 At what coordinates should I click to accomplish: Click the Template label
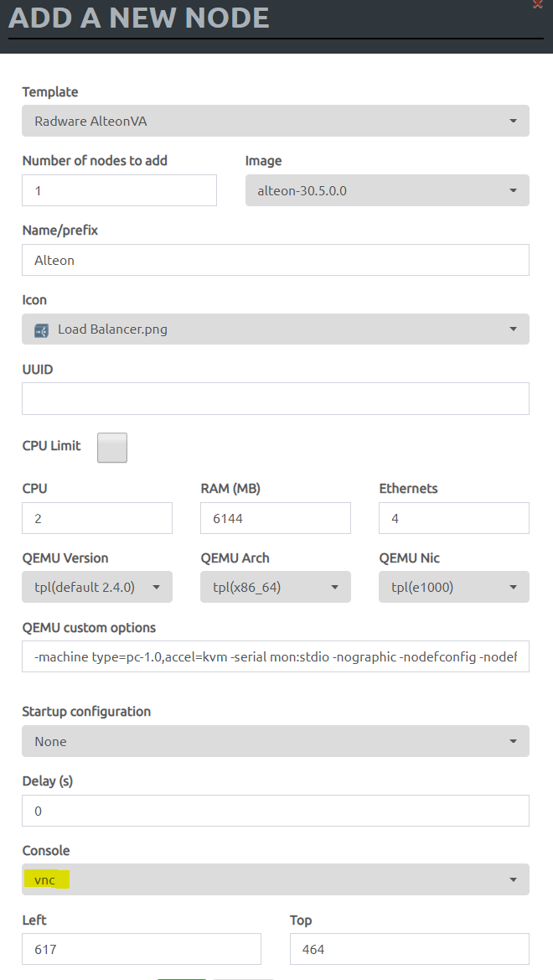(x=50, y=92)
